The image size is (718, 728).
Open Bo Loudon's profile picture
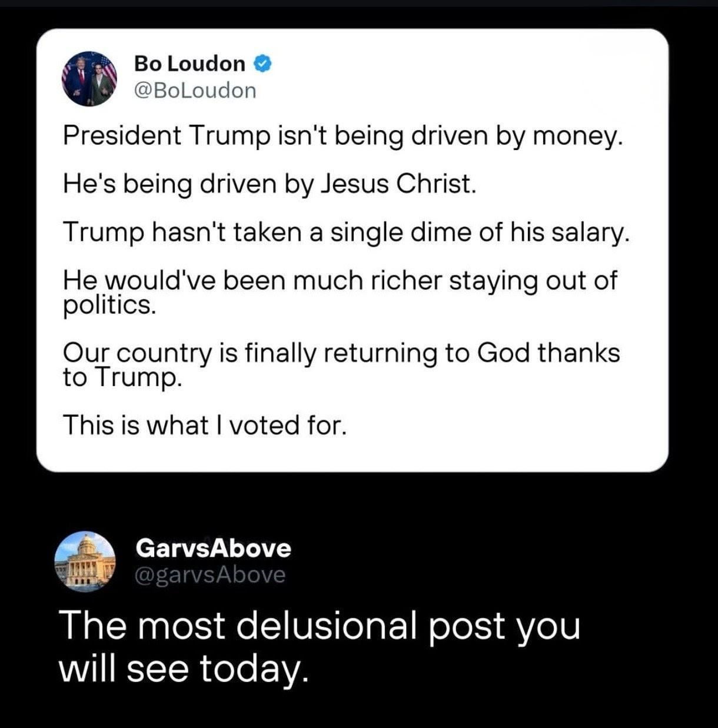(x=90, y=78)
